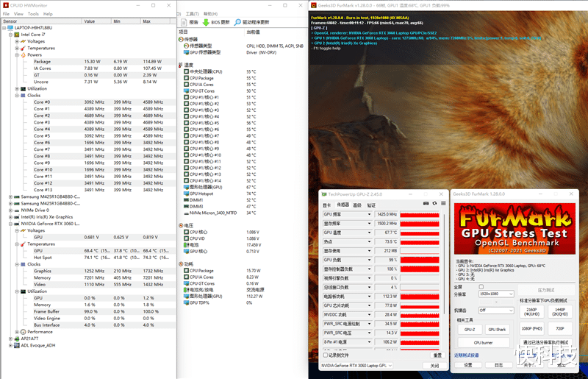The width and height of the screenshot is (588, 379).
Task: Check the FurMark 全屏 fullscreen checkbox
Action: 481,286
